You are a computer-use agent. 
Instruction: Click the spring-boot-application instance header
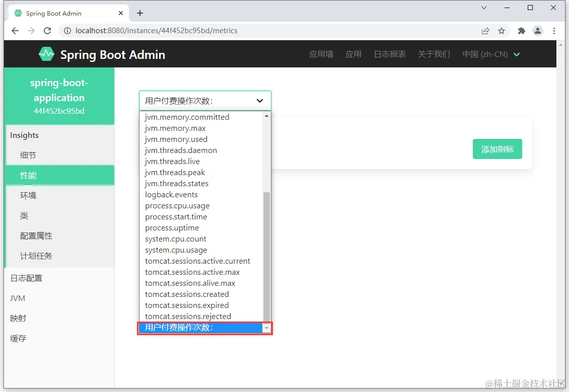pos(59,96)
